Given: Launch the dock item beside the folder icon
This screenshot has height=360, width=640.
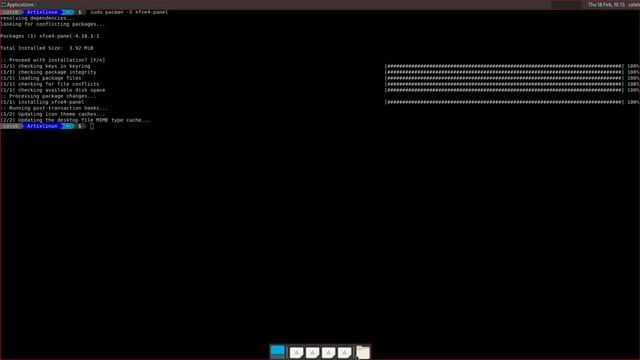Looking at the screenshot, I should click(344, 352).
